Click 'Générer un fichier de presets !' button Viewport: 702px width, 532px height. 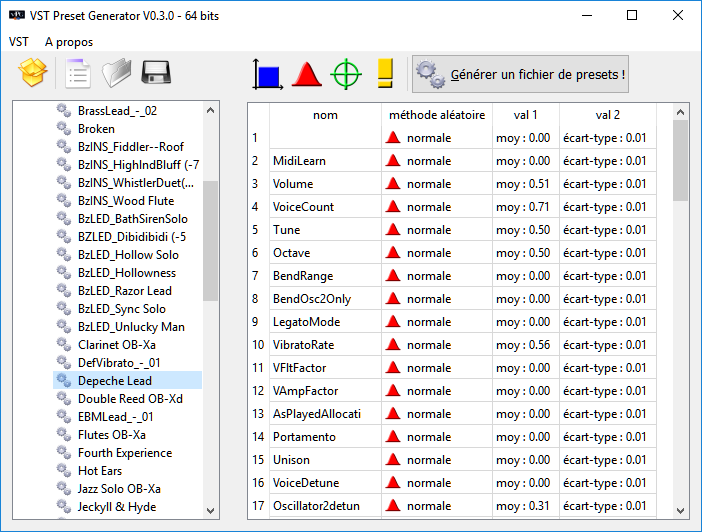(x=520, y=74)
